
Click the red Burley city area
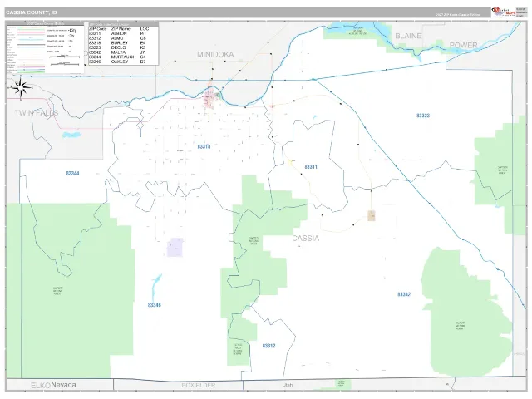pos(209,98)
